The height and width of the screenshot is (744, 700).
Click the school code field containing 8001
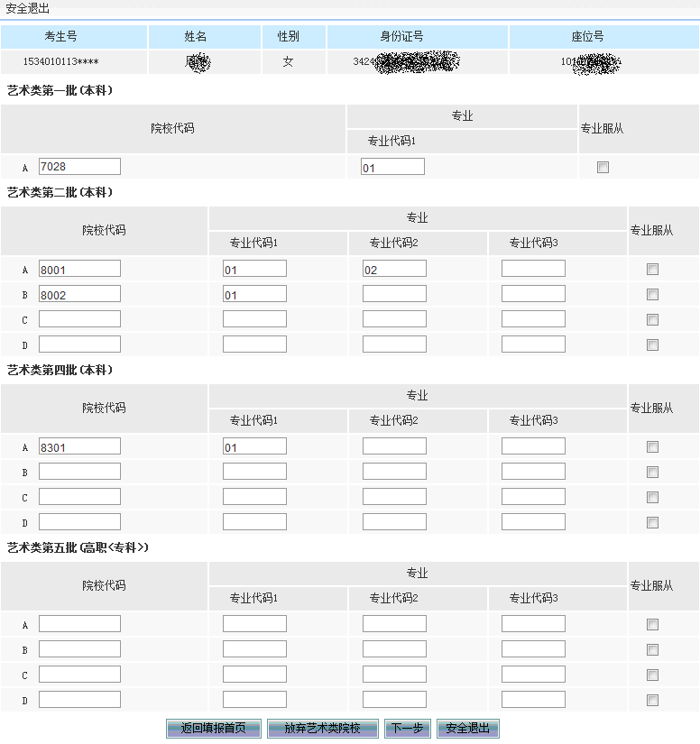coord(79,269)
